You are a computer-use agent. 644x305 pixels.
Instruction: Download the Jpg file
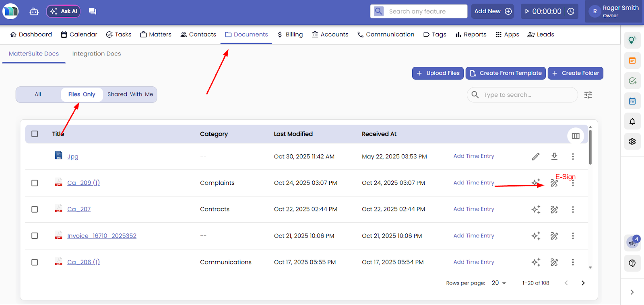554,156
